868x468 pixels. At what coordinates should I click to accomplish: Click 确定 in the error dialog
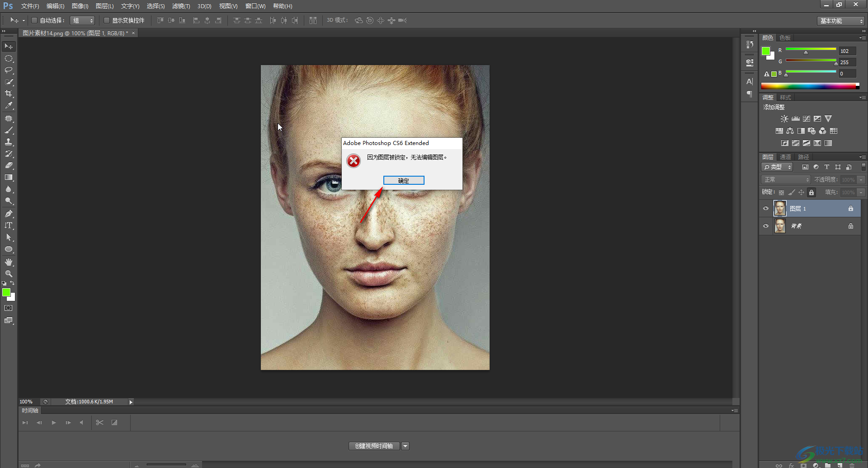(404, 181)
